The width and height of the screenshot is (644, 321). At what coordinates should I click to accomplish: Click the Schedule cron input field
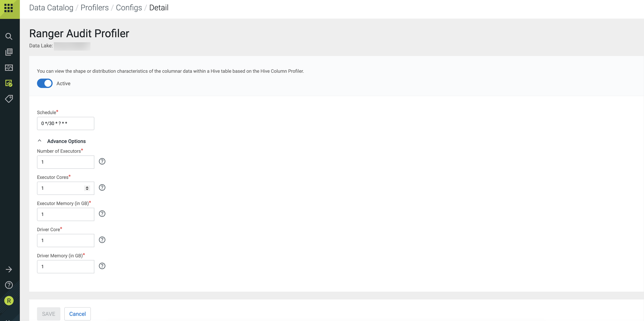coord(66,123)
